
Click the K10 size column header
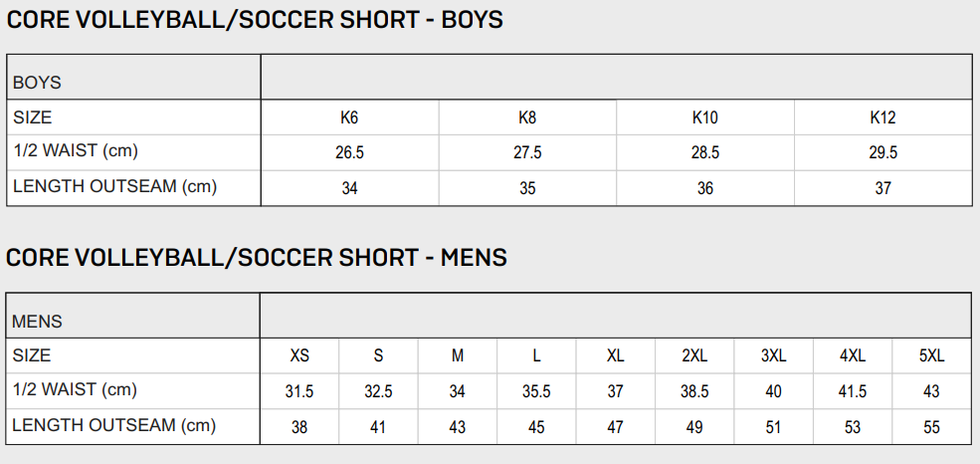click(704, 117)
